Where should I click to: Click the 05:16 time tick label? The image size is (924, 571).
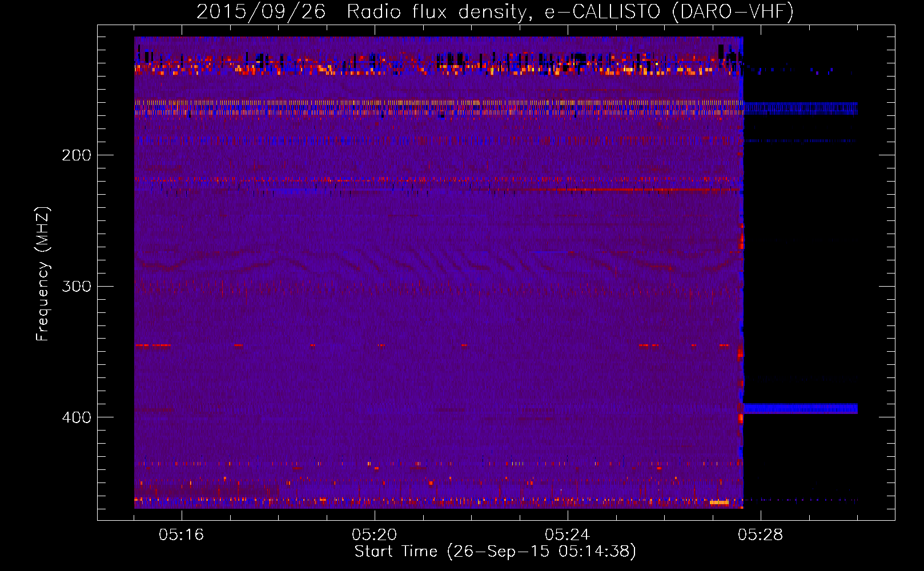pyautogui.click(x=181, y=535)
